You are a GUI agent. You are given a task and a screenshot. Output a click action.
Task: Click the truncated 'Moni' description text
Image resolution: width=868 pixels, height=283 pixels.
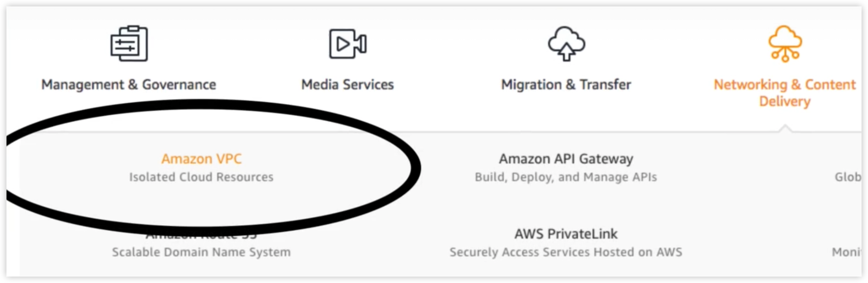pos(847,252)
